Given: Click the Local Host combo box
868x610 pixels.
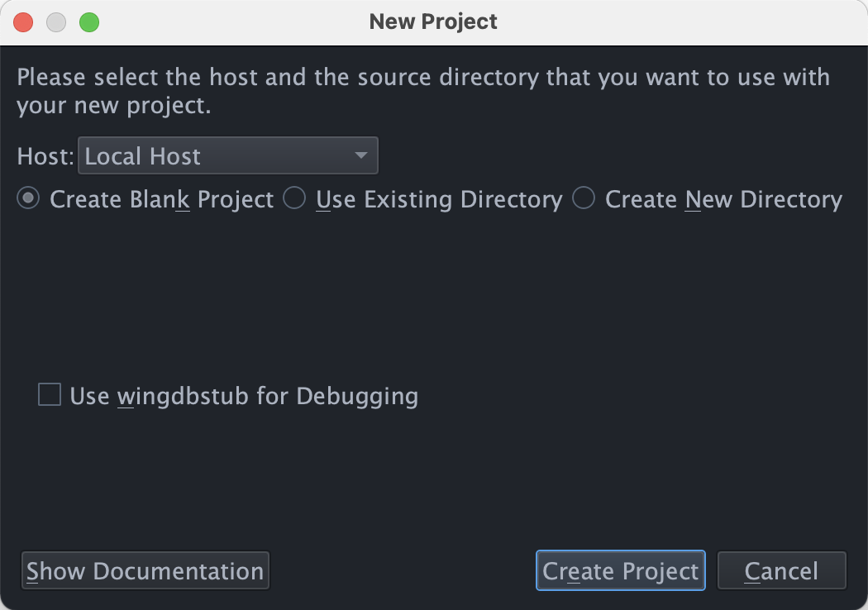Looking at the screenshot, I should [227, 155].
